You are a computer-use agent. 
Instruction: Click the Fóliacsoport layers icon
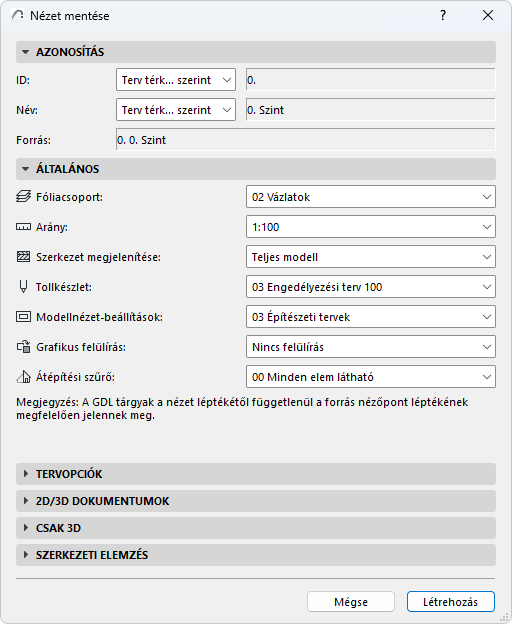pyautogui.click(x=23, y=197)
